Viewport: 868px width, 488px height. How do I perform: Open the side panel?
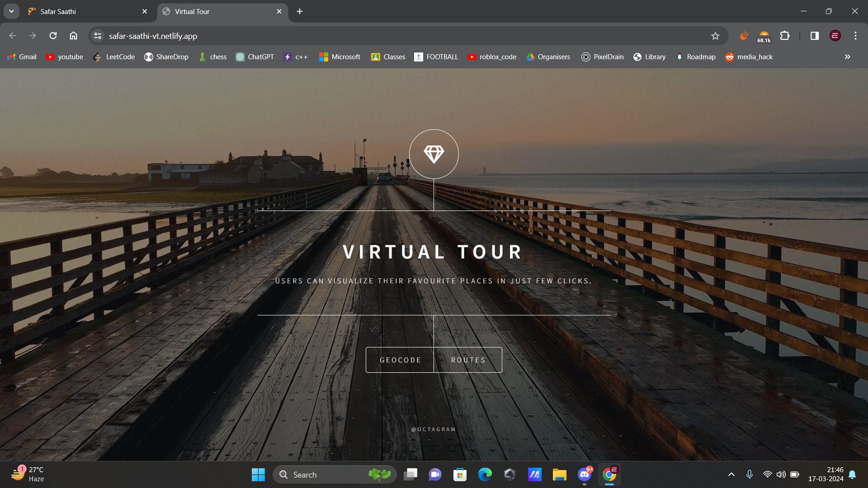[x=815, y=36]
